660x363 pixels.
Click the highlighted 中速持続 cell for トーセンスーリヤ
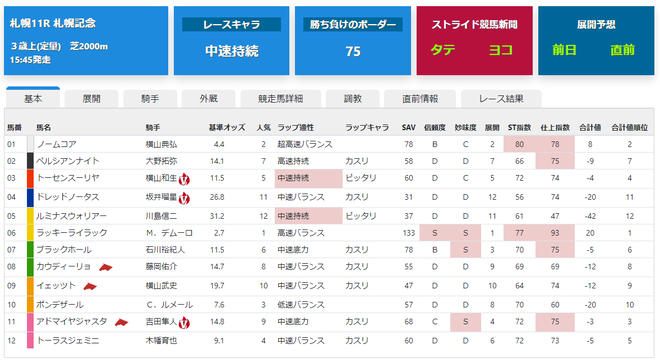309,179
